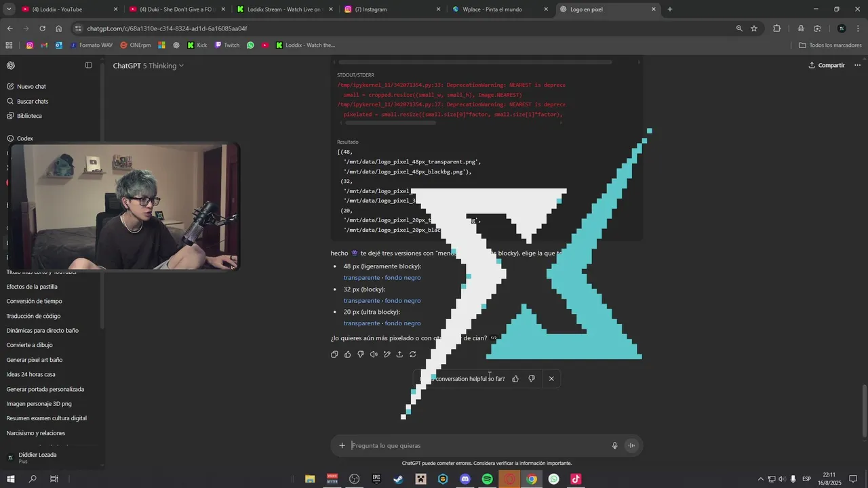Copy the ChatGPT response
Image resolution: width=868 pixels, height=488 pixels.
(334, 354)
